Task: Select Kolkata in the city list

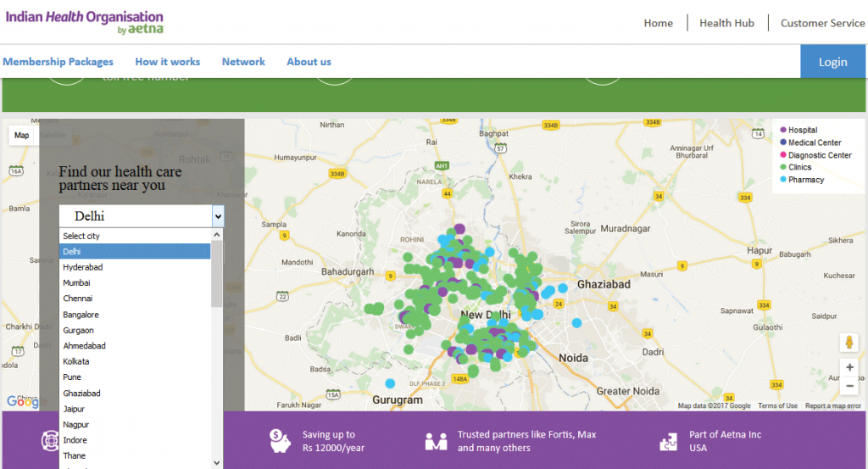Action: click(x=135, y=361)
